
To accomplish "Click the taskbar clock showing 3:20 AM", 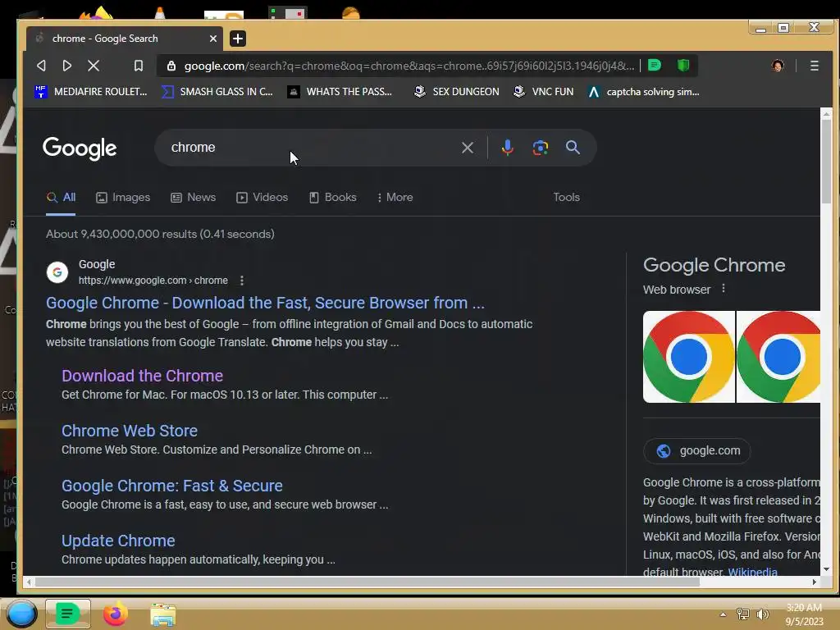I will [804, 614].
